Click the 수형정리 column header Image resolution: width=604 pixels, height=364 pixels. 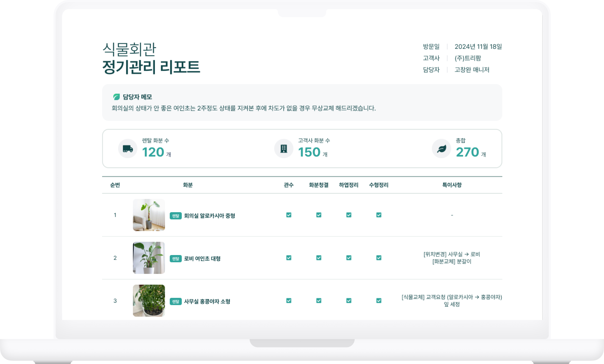pyautogui.click(x=379, y=185)
